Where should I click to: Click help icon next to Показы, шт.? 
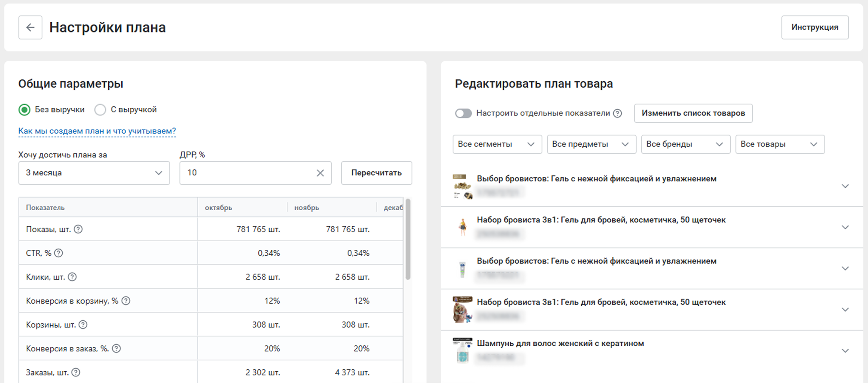click(x=78, y=229)
